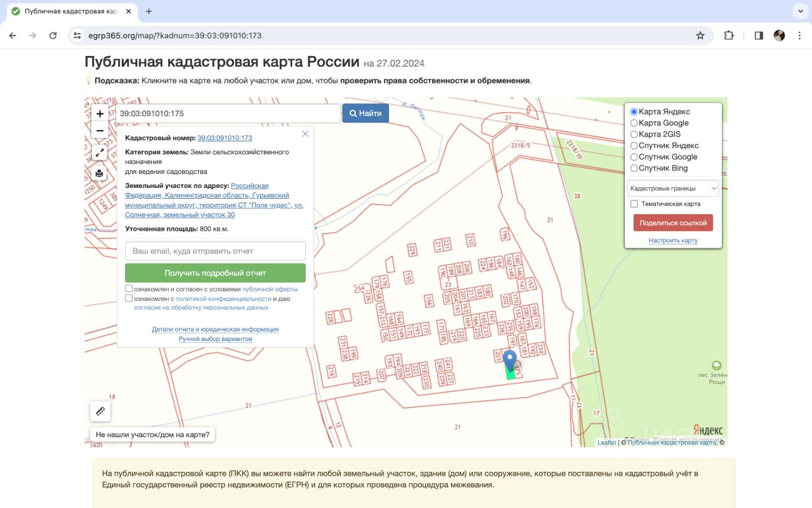The width and height of the screenshot is (812, 508).
Task: View site information icon in address bar
Action: pyautogui.click(x=77, y=36)
